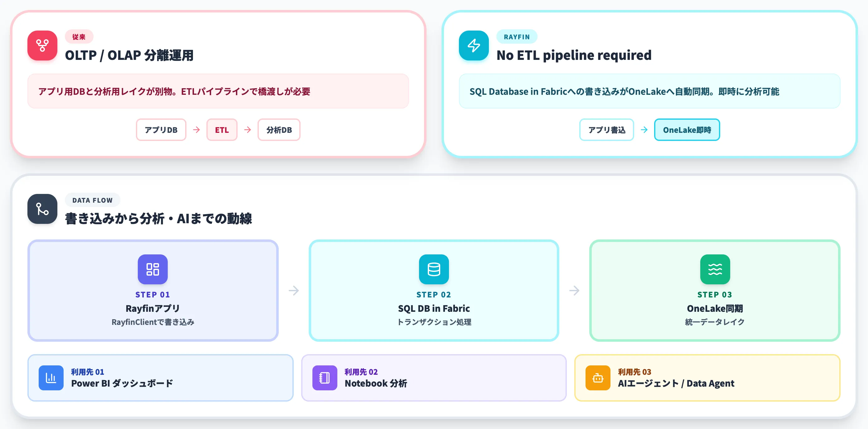Click the arrow between Step 01 and Step 02
The image size is (868, 429).
293,290
